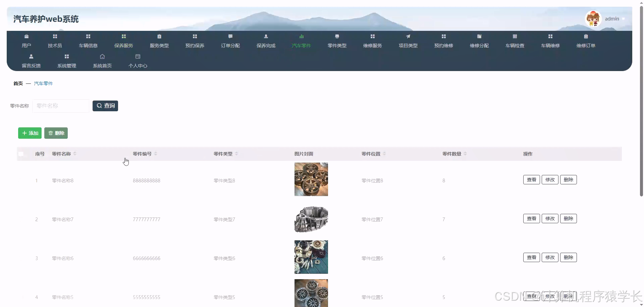Click the 汽车养护web系统 title

coord(46,19)
